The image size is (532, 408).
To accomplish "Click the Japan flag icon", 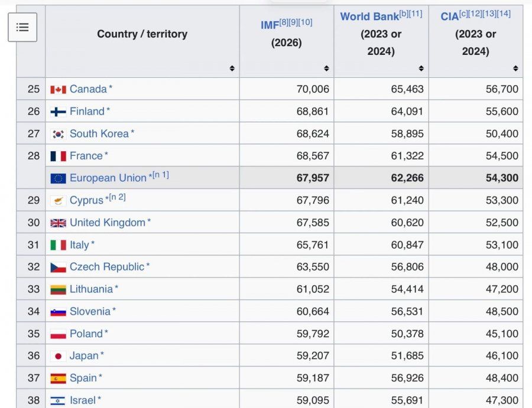I will tap(58, 356).
